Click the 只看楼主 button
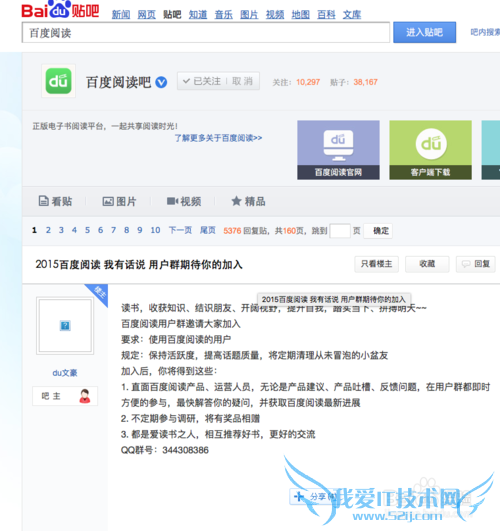Screen dimensions: 500x531 (376, 264)
